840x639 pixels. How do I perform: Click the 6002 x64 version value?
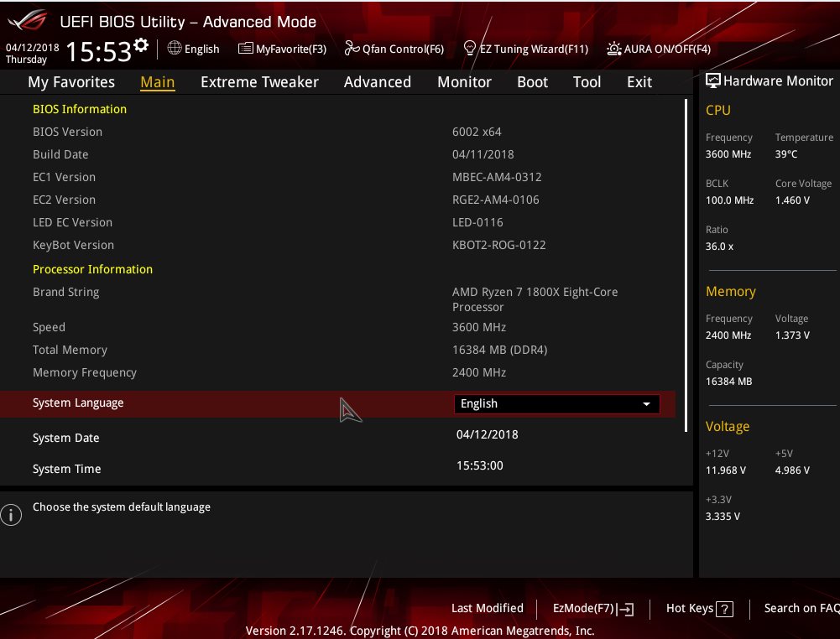477,132
